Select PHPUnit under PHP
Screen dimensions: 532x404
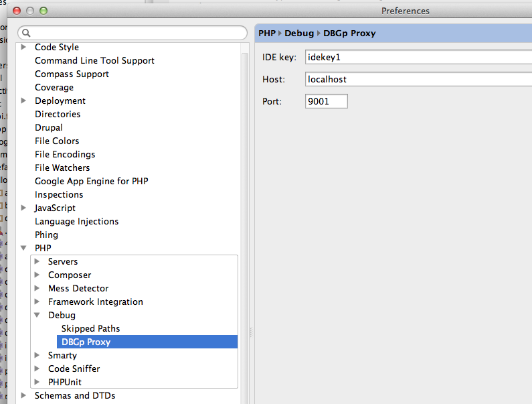click(x=64, y=383)
